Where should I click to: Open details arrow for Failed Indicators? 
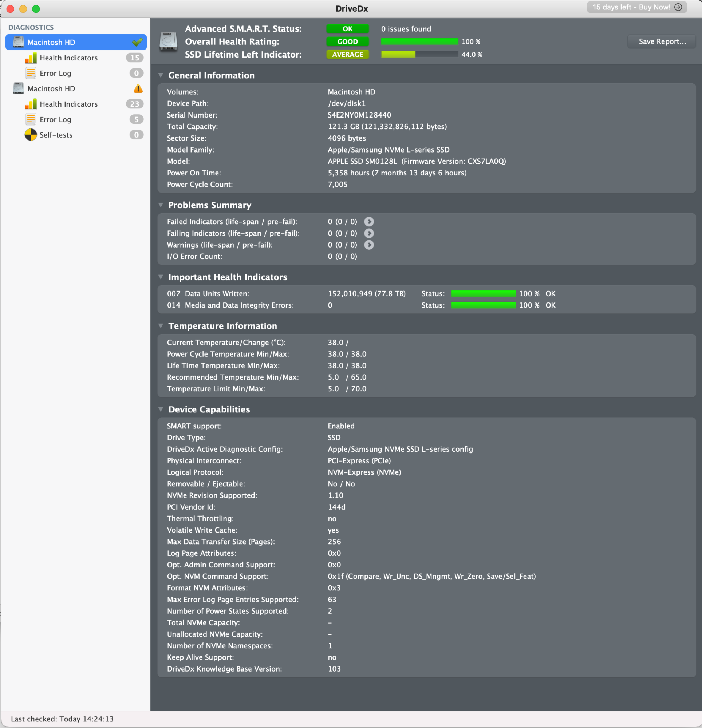(x=368, y=222)
